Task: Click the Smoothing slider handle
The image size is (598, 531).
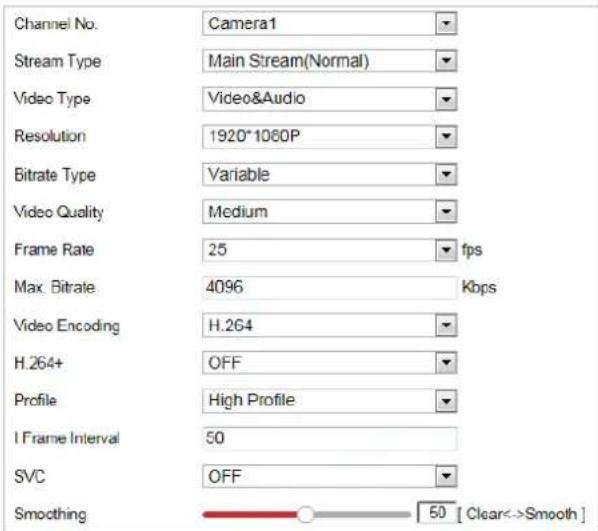Action: click(x=305, y=514)
